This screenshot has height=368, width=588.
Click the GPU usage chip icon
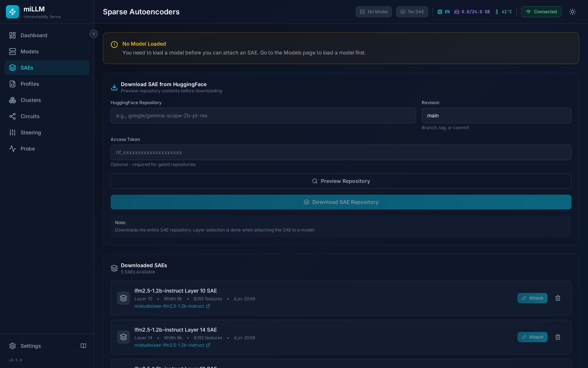click(440, 12)
